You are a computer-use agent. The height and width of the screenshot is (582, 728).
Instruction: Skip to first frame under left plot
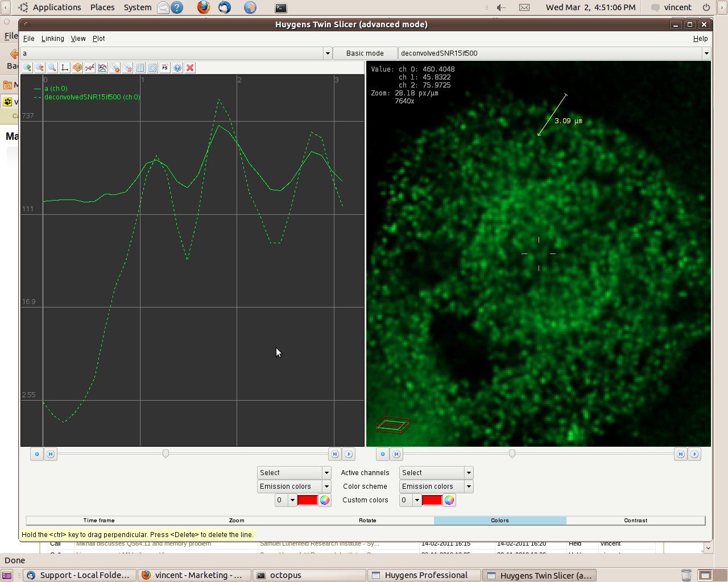51,454
